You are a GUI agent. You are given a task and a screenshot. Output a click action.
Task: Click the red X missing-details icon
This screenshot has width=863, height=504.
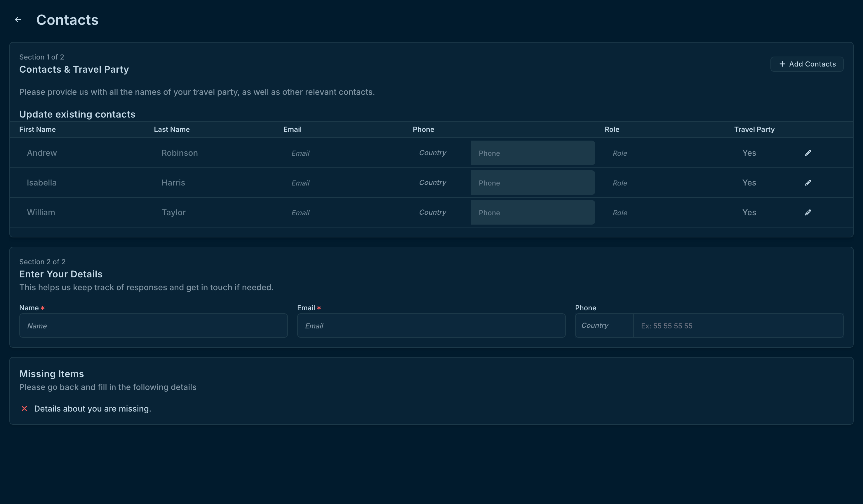point(24,409)
